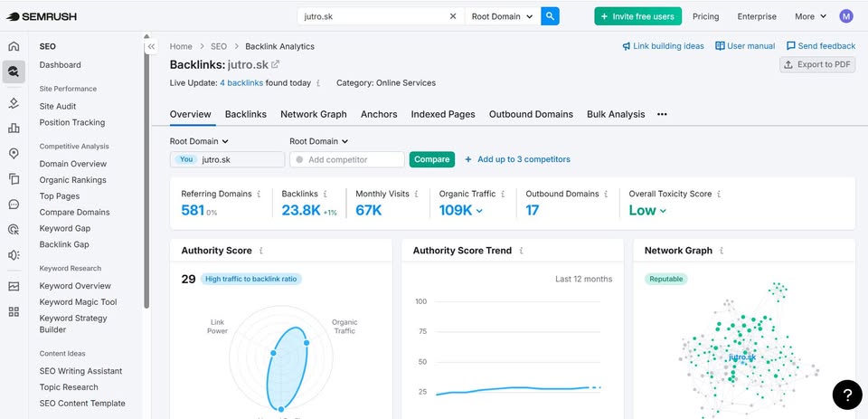Clear the jutro.sk search field
The width and height of the screenshot is (868, 419).
453,16
